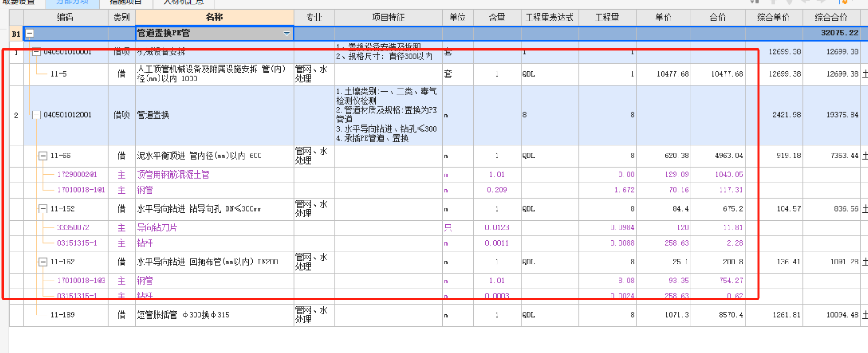Select material code 1729000201
Image resolution: width=868 pixels, height=353 pixels.
pyautogui.click(x=77, y=174)
